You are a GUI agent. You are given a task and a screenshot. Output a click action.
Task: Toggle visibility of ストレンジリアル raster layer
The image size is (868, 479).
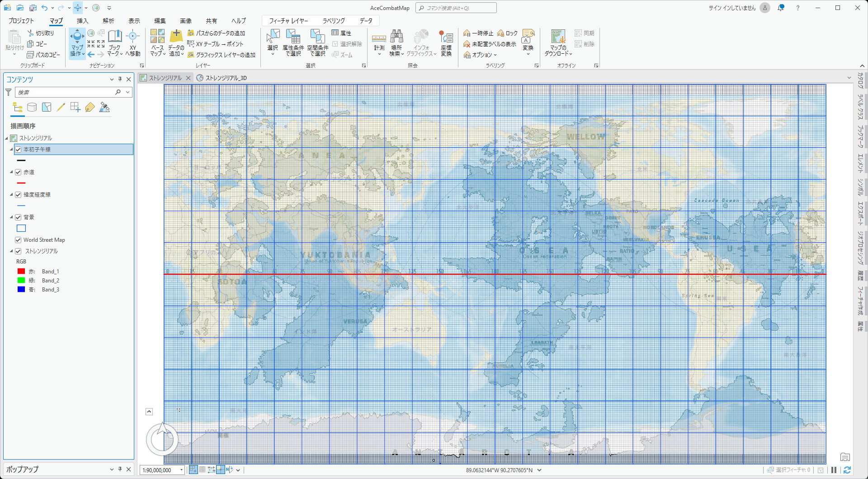(x=18, y=251)
